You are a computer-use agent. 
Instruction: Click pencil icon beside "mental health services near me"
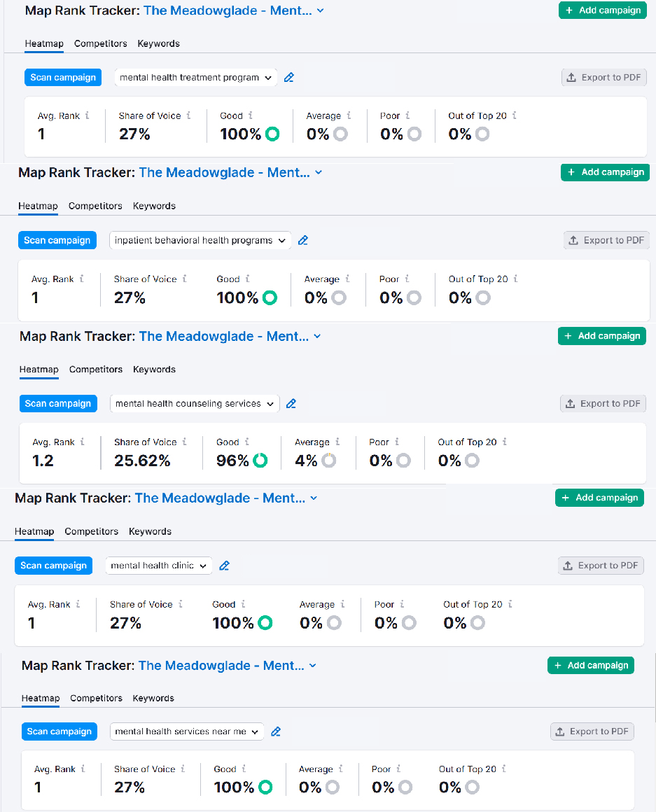coord(276,731)
